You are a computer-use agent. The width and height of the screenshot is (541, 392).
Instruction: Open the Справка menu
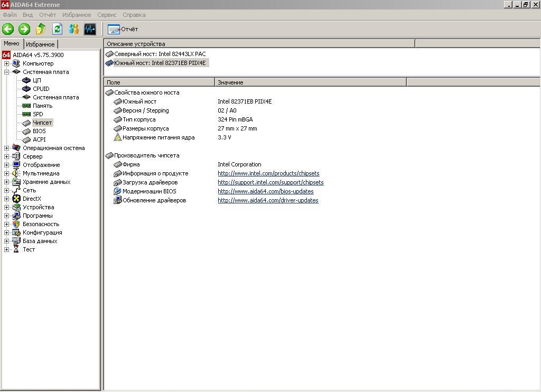tap(134, 15)
